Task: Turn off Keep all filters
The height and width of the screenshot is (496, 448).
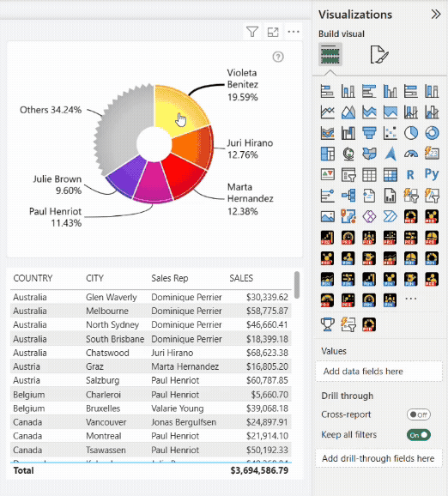Action: coord(418,435)
